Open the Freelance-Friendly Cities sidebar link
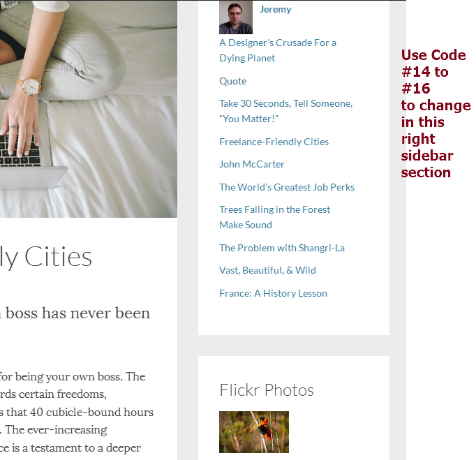 [x=274, y=142]
